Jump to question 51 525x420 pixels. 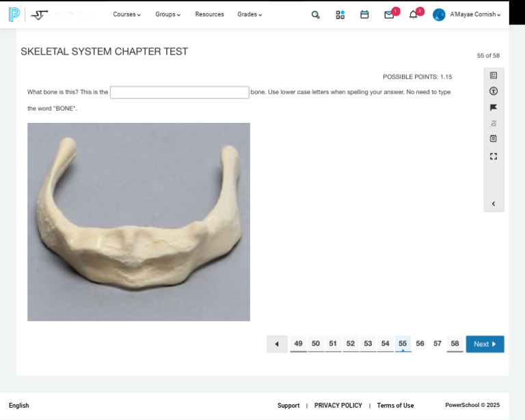point(333,344)
